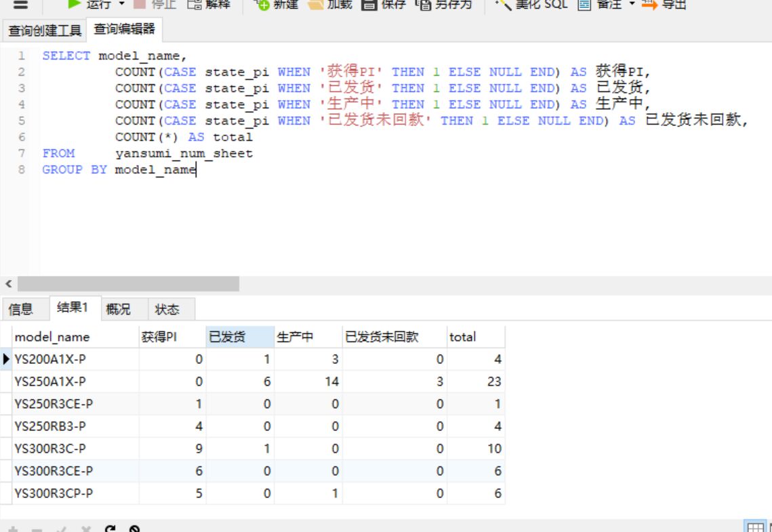Open the 概况 results tab

coord(118,310)
